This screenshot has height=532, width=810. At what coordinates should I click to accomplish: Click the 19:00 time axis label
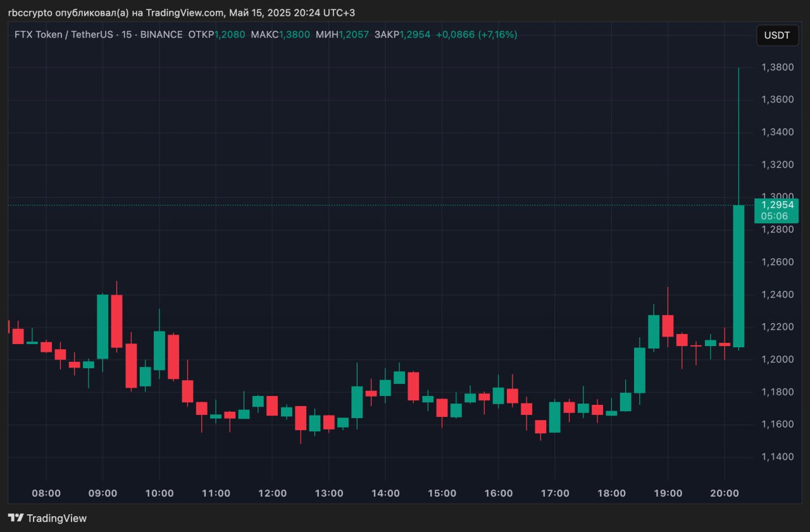pos(668,493)
